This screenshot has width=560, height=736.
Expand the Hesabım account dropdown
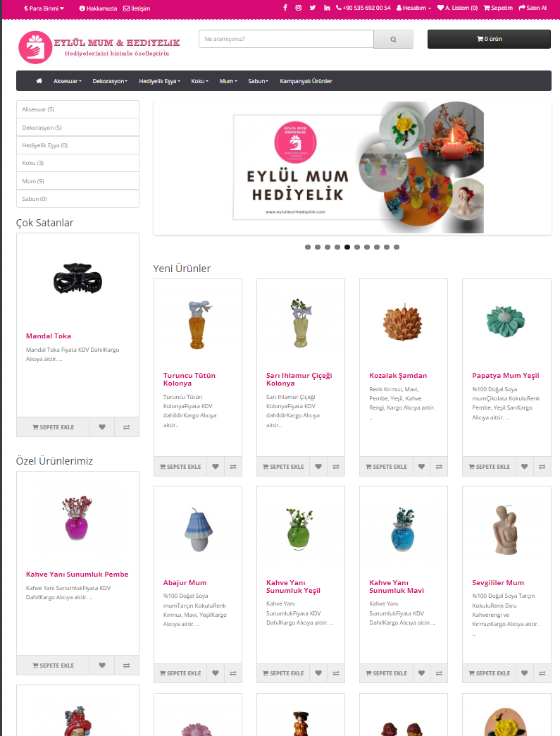413,8
